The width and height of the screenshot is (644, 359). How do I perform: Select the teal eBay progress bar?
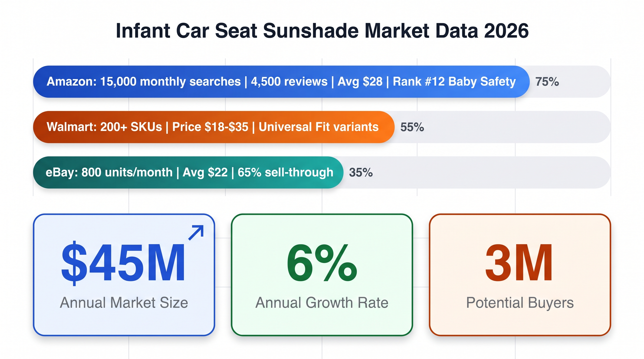click(188, 172)
